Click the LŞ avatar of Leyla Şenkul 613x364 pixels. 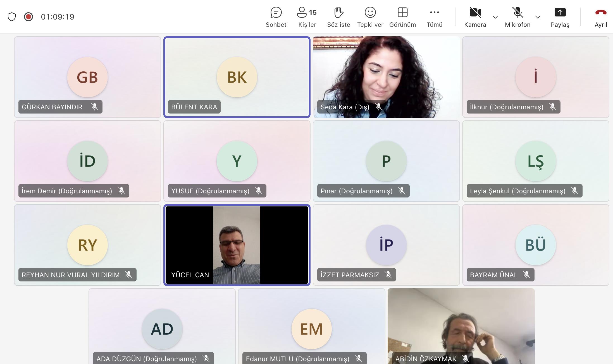tap(535, 161)
